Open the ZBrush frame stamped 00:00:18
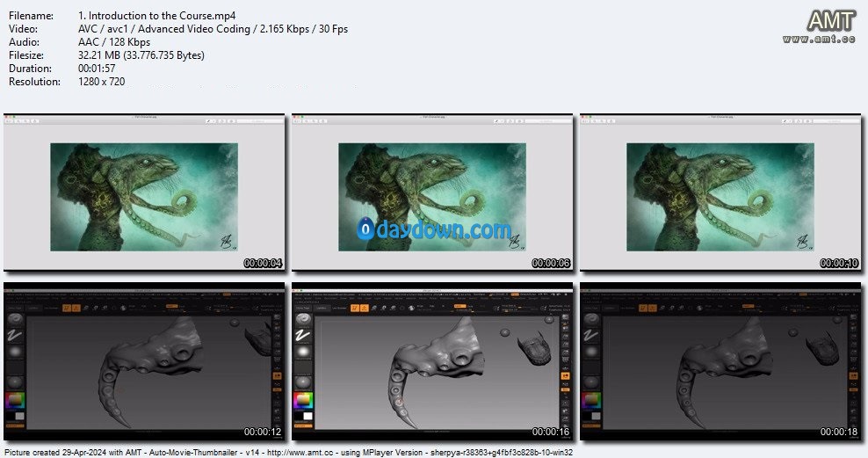Screen dimensions: 868x458 coord(720,361)
